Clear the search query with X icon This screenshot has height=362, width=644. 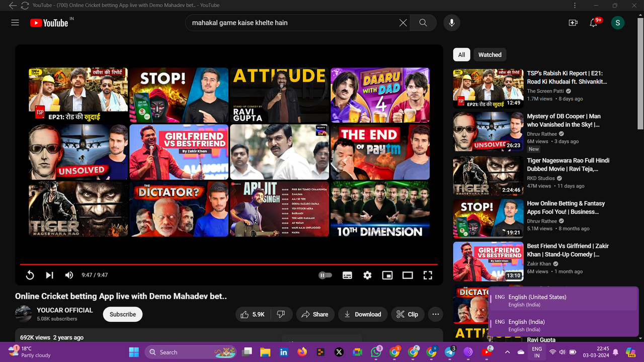coord(403,23)
